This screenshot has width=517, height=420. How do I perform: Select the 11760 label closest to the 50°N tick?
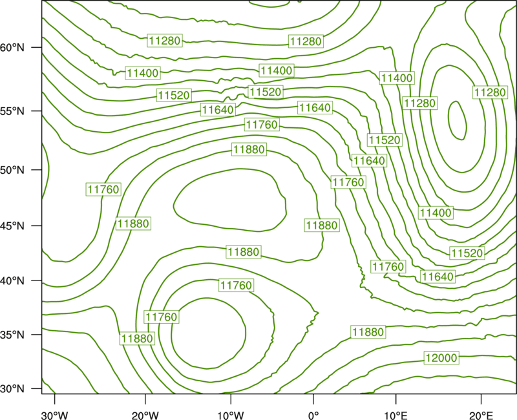tap(103, 189)
